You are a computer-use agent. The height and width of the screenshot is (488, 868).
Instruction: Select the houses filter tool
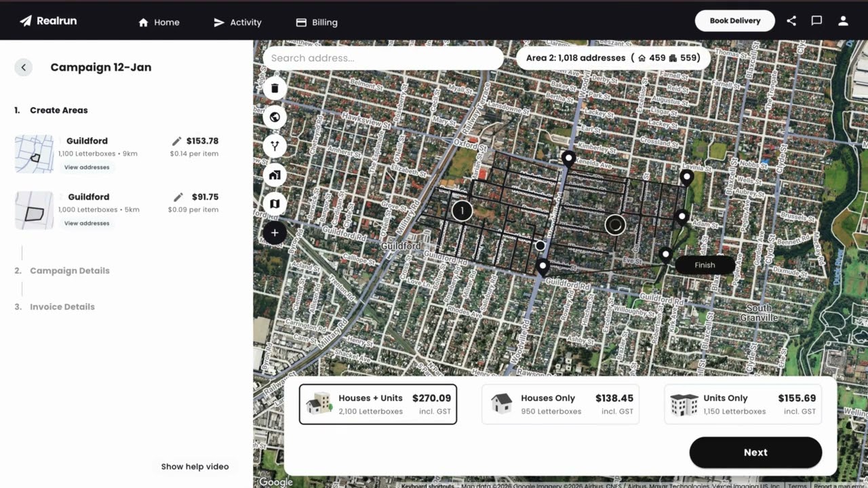[275, 175]
